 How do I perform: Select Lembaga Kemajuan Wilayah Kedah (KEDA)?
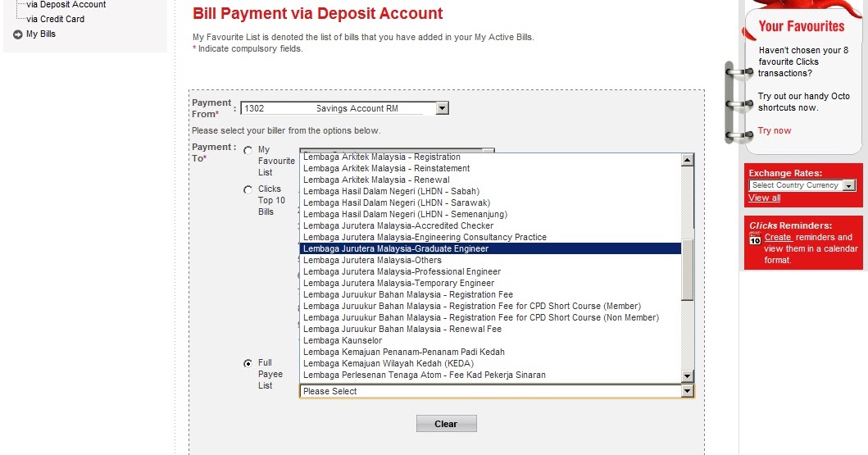pos(490,364)
